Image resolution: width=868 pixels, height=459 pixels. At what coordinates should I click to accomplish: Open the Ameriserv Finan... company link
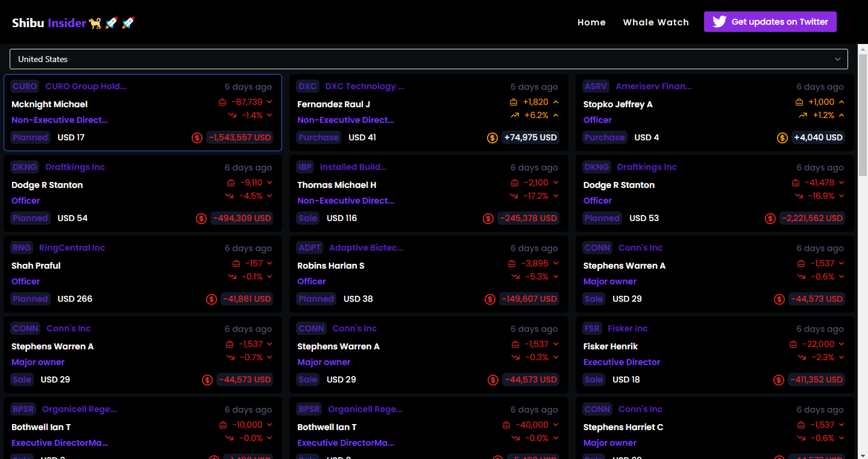click(653, 86)
